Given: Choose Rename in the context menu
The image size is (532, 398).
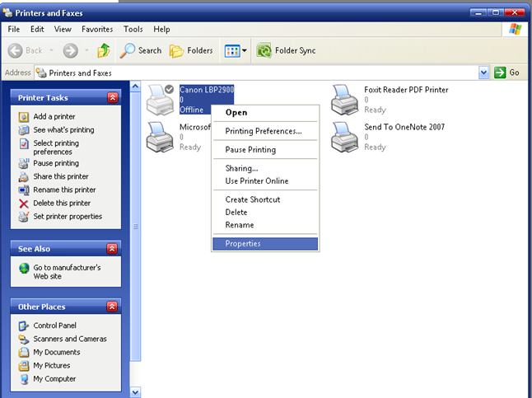Looking at the screenshot, I should [265, 225].
